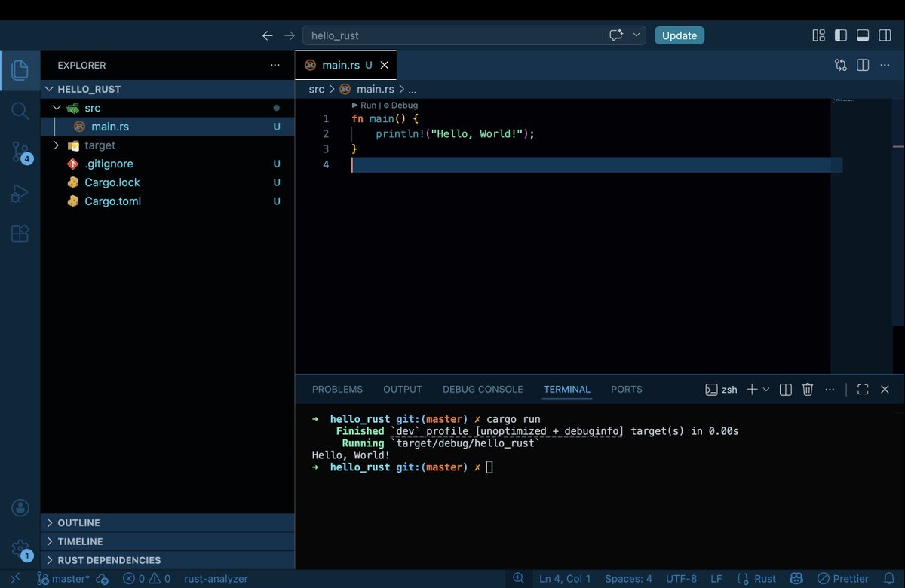Screen dimensions: 905x588
Task: Open the breadcrumb ellipsis after main.rs
Action: [413, 89]
